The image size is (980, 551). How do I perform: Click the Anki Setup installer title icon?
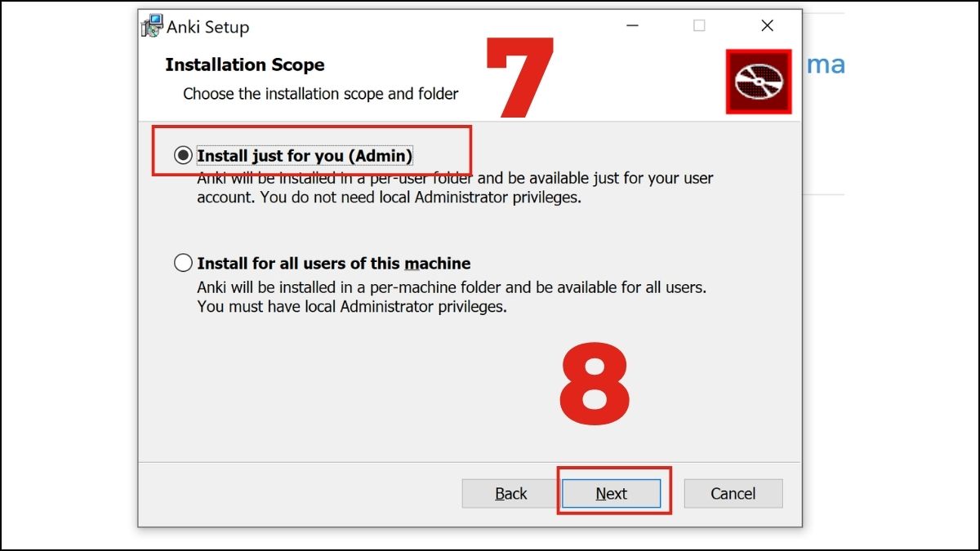(x=152, y=26)
